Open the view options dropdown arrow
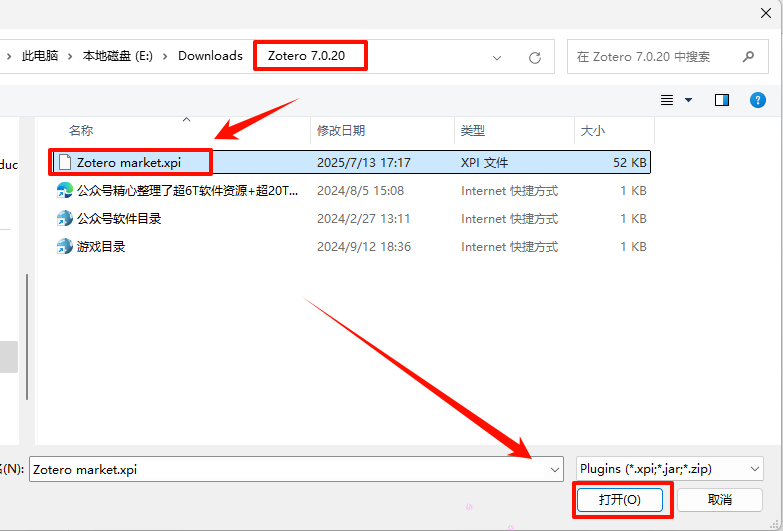This screenshot has height=531, width=783. point(688,100)
